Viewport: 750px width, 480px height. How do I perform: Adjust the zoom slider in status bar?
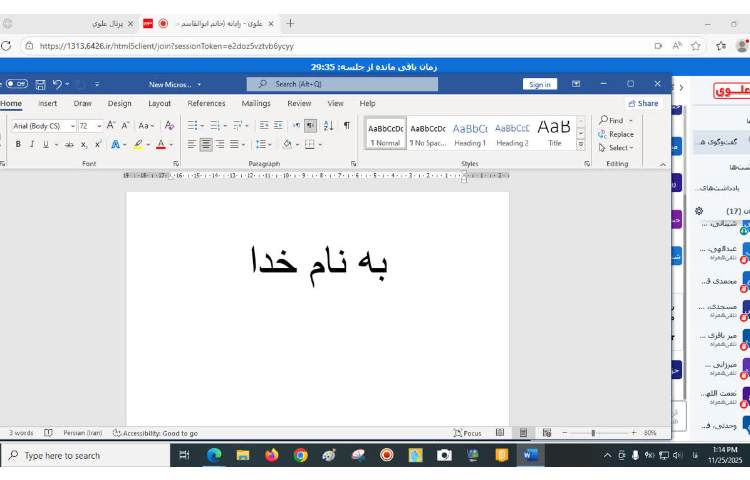tap(594, 433)
